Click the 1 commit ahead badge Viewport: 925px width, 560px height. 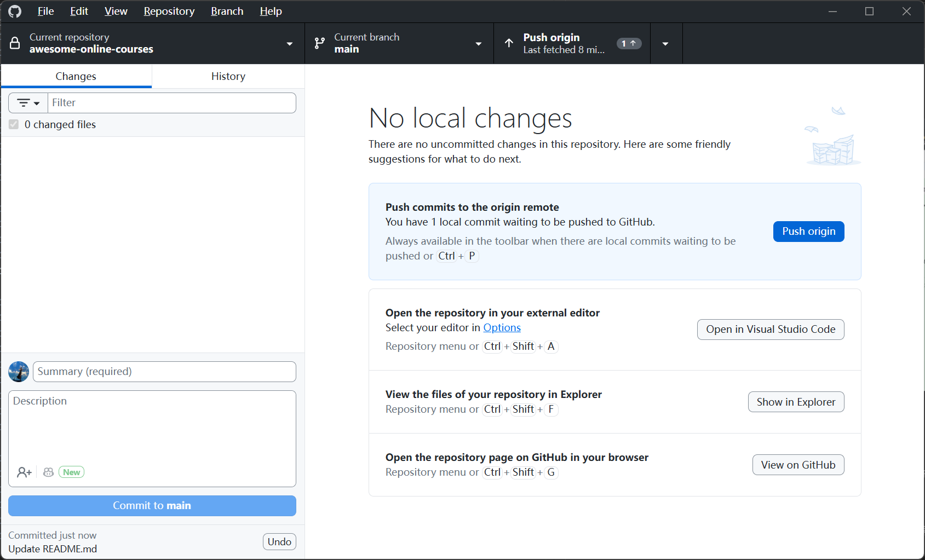click(629, 43)
